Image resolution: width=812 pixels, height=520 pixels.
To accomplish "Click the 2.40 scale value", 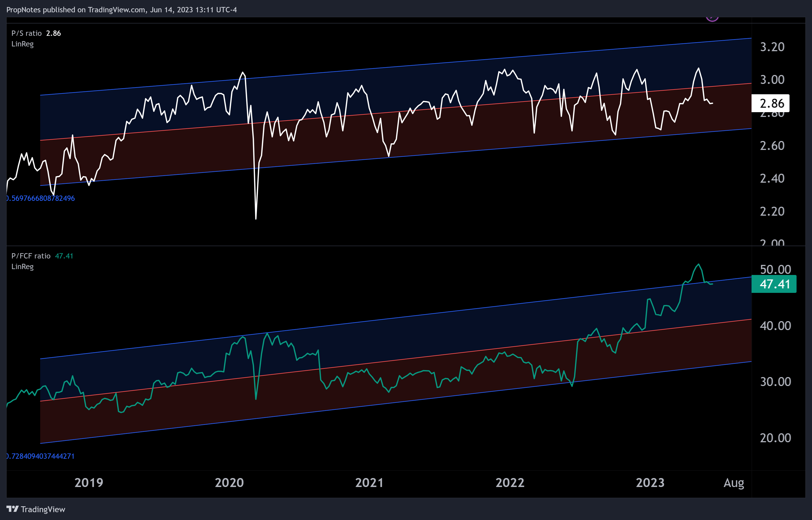I will coord(772,178).
